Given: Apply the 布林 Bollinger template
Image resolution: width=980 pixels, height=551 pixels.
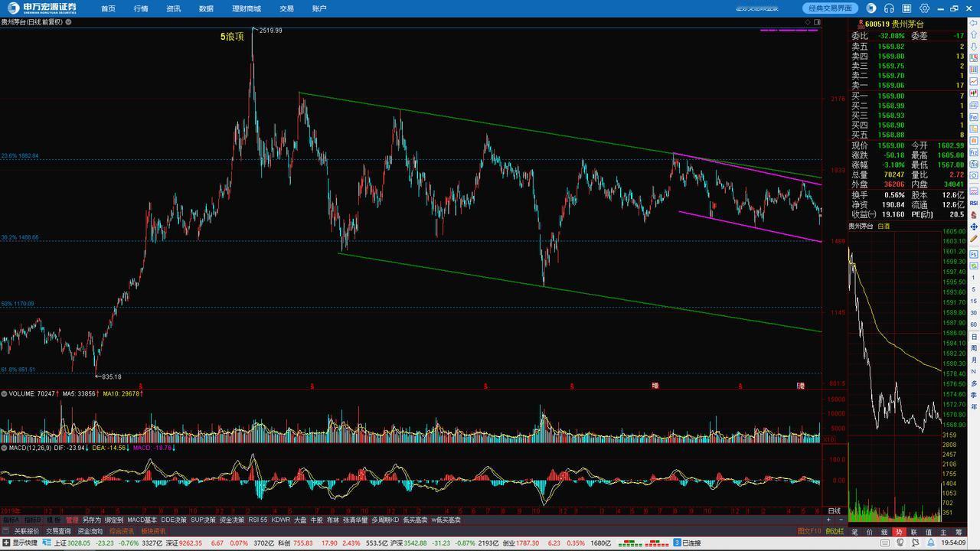Looking at the screenshot, I should point(332,520).
